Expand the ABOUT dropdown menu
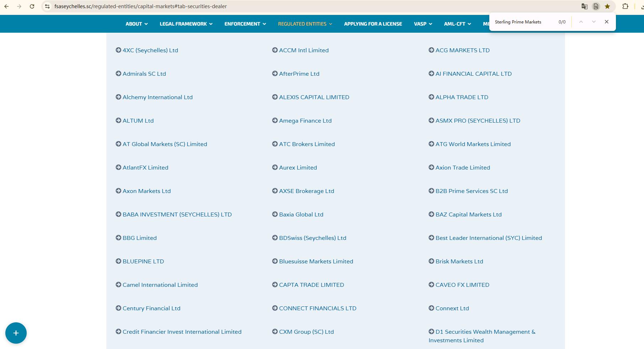The width and height of the screenshot is (644, 349). pyautogui.click(x=137, y=24)
